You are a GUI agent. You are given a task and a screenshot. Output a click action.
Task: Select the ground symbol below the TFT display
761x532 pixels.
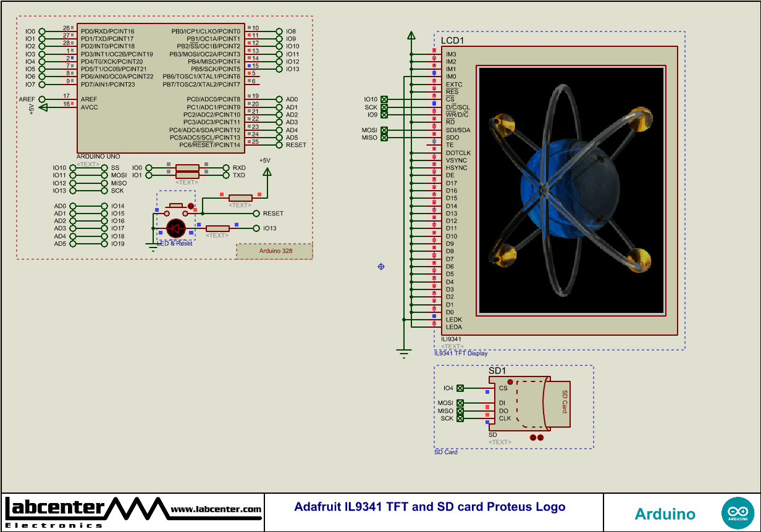coord(404,352)
